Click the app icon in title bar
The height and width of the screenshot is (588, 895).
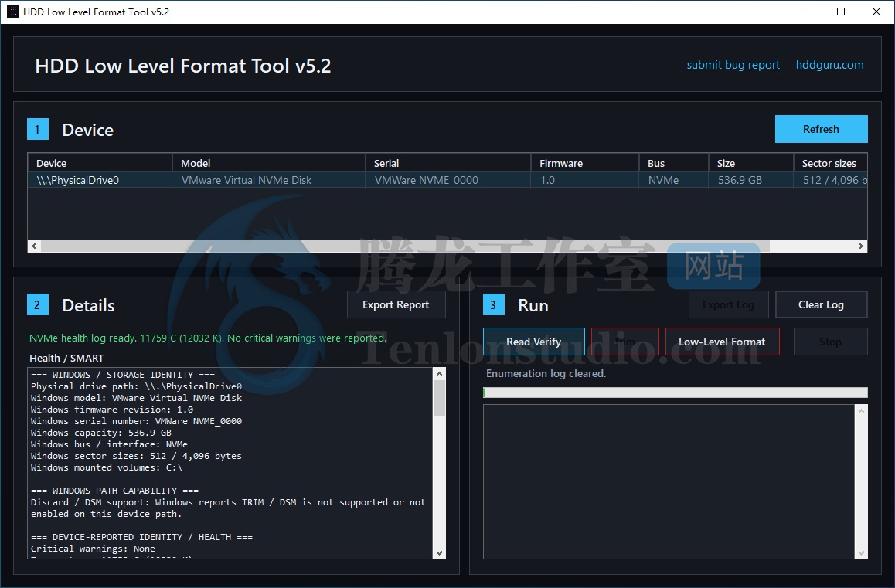click(x=12, y=12)
